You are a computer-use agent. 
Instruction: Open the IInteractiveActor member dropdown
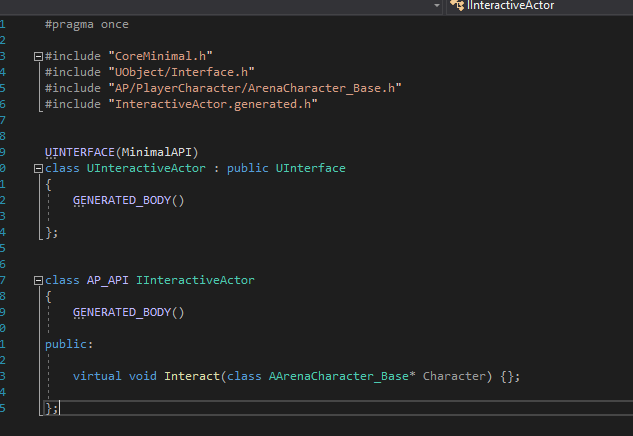pyautogui.click(x=541, y=6)
